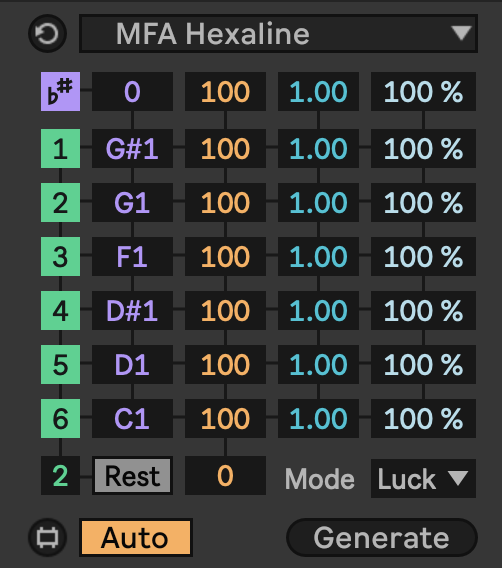Select the D#1 velocity 100 field
The width and height of the screenshot is (502, 568).
(x=225, y=310)
